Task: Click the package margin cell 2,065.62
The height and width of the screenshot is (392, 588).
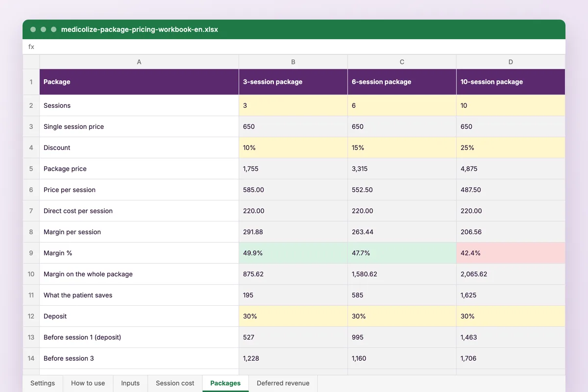Action: [x=511, y=274]
